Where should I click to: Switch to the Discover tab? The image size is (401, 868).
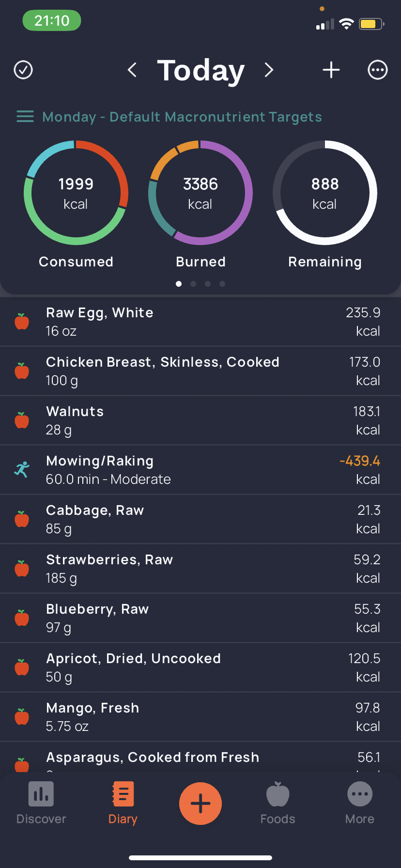coord(41,803)
